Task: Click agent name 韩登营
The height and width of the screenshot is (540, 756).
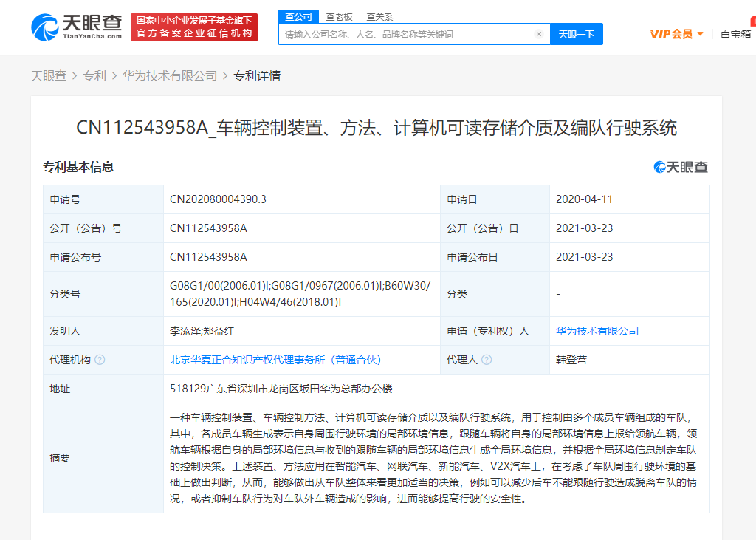Action: [x=571, y=360]
